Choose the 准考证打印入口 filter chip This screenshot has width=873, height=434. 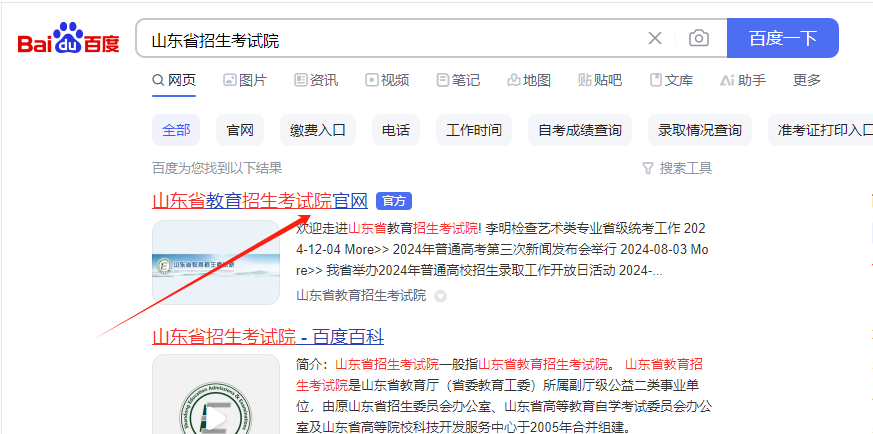[821, 130]
